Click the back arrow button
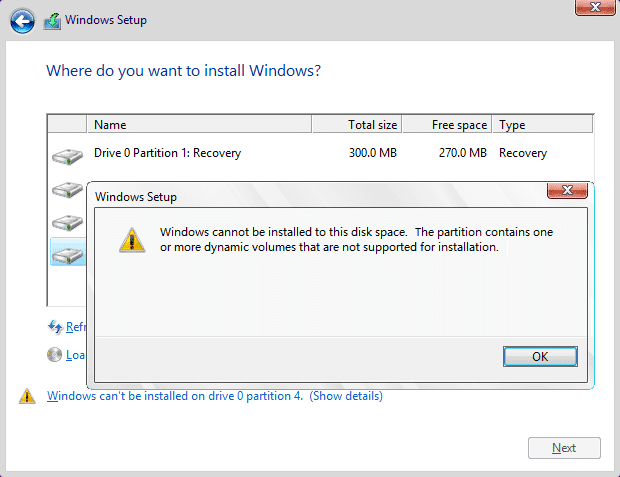This screenshot has width=620, height=477. [22, 20]
